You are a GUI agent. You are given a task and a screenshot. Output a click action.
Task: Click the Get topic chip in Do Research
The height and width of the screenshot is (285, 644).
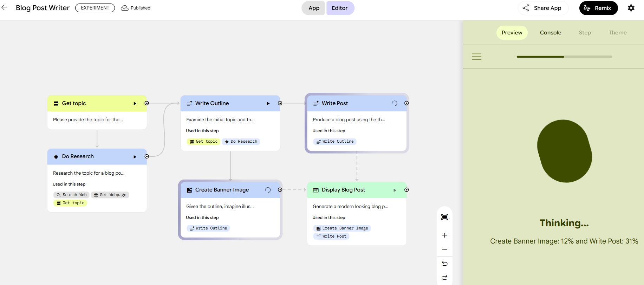point(70,203)
